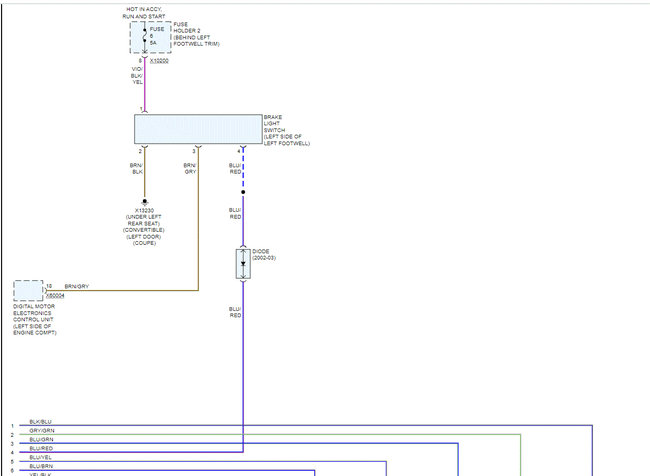Click the Brake Light Switch component box

[198, 129]
